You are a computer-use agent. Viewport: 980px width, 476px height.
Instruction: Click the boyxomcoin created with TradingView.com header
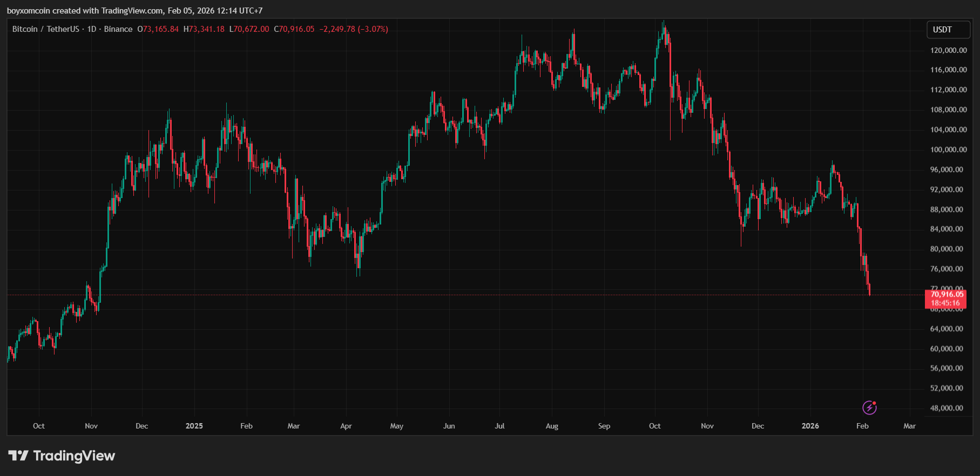[134, 11]
